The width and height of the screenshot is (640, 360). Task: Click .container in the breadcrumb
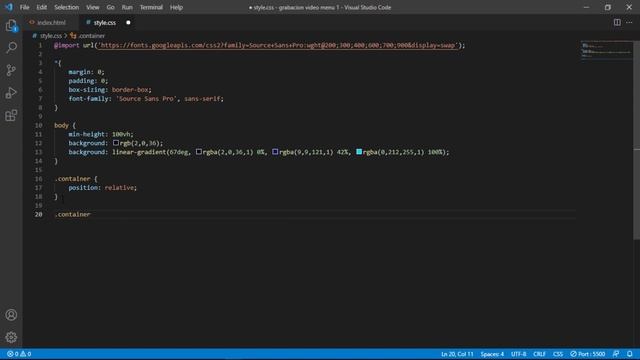click(92, 36)
